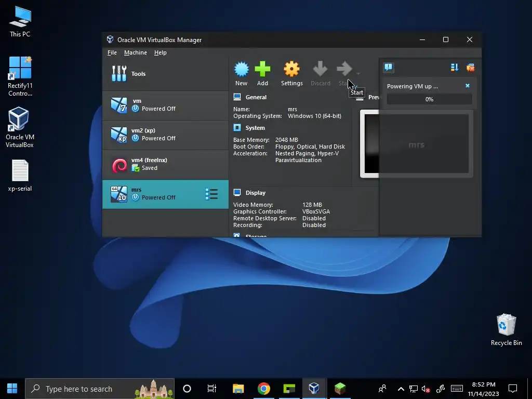
Task: Cancel the Powering VM up notification
Action: pyautogui.click(x=468, y=86)
